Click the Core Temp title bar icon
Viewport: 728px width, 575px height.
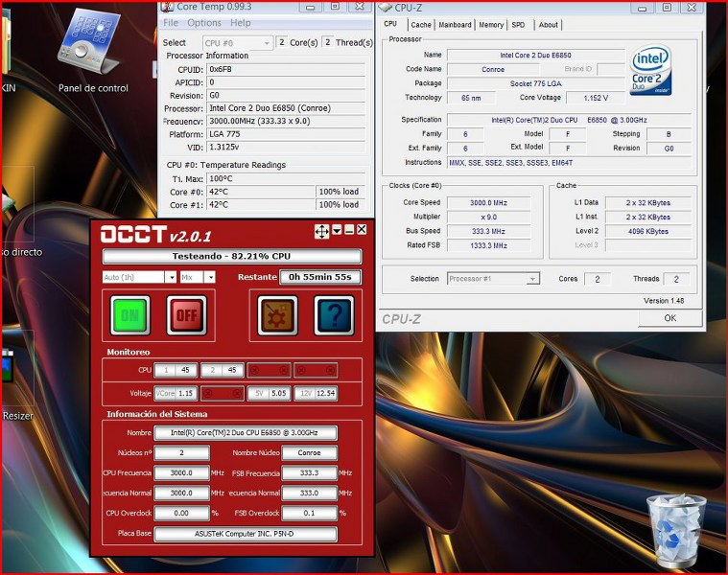167,7
